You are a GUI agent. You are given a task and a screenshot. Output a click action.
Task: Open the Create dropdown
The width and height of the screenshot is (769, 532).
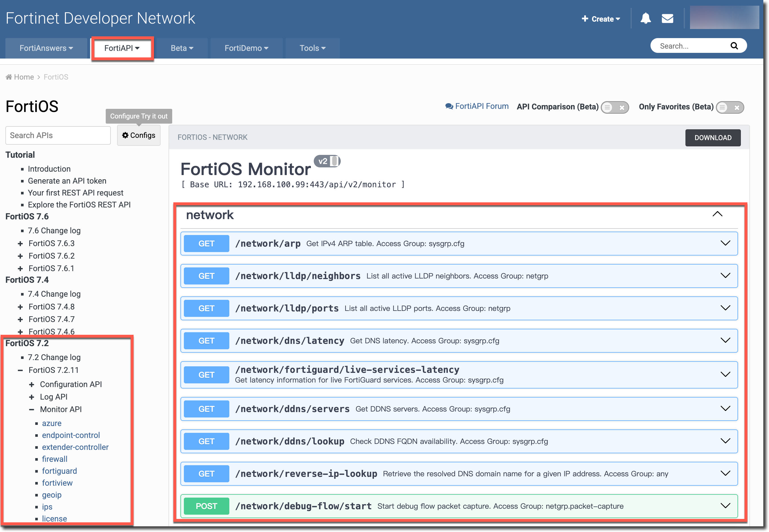click(601, 19)
